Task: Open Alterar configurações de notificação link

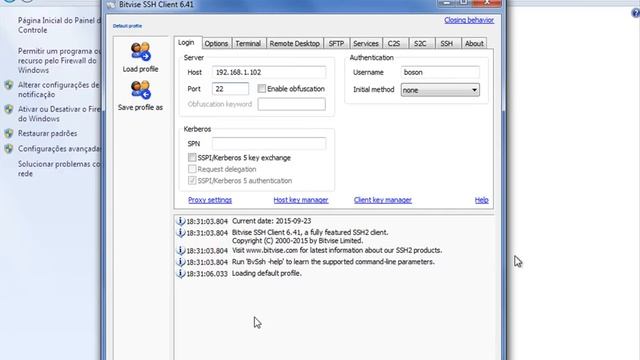Action: pyautogui.click(x=59, y=90)
